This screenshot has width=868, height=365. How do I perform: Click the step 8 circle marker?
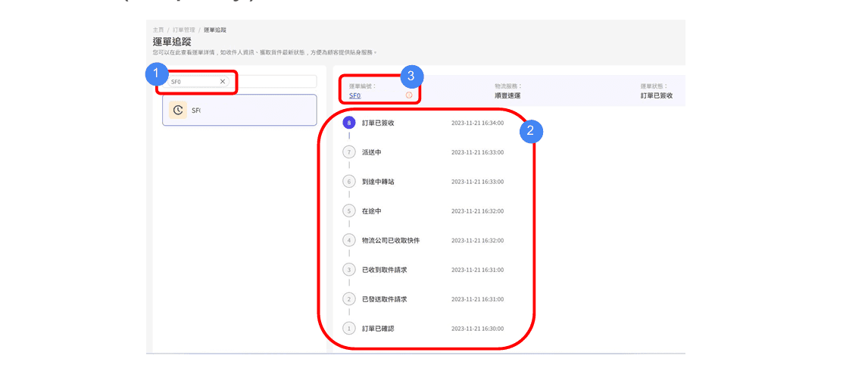pyautogui.click(x=348, y=123)
